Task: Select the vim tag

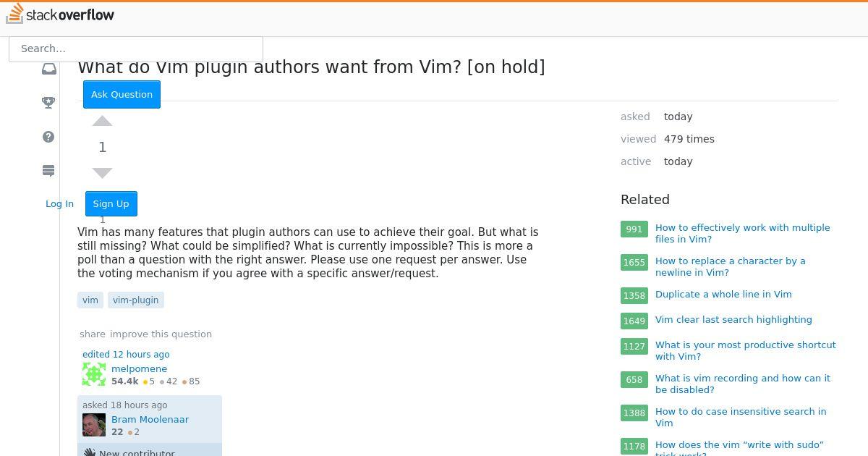Action: pos(90,300)
